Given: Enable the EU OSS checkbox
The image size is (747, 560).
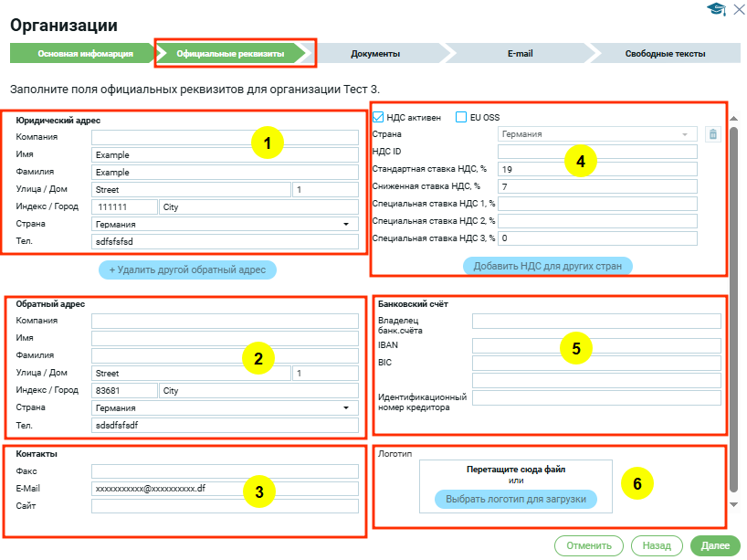Looking at the screenshot, I should click(461, 117).
